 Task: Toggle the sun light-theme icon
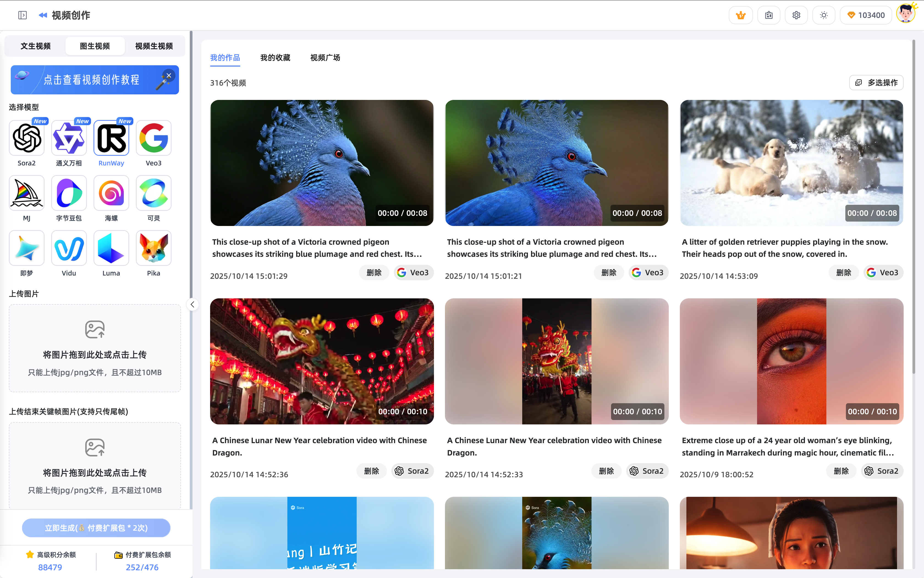824,15
